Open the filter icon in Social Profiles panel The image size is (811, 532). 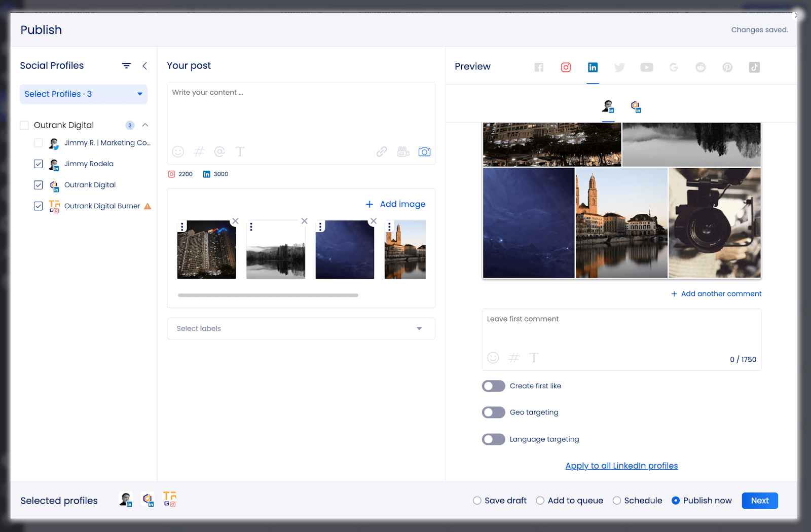point(126,65)
